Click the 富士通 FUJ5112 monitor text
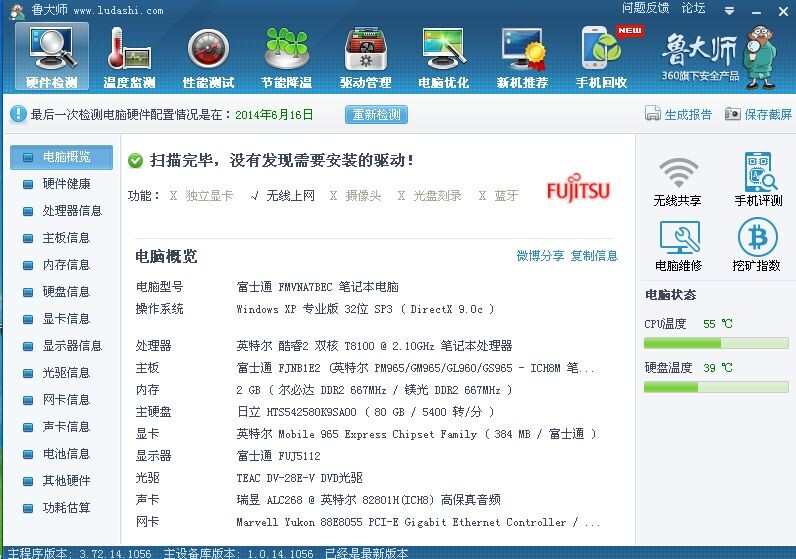Screen dimensions: 796x559 278,456
